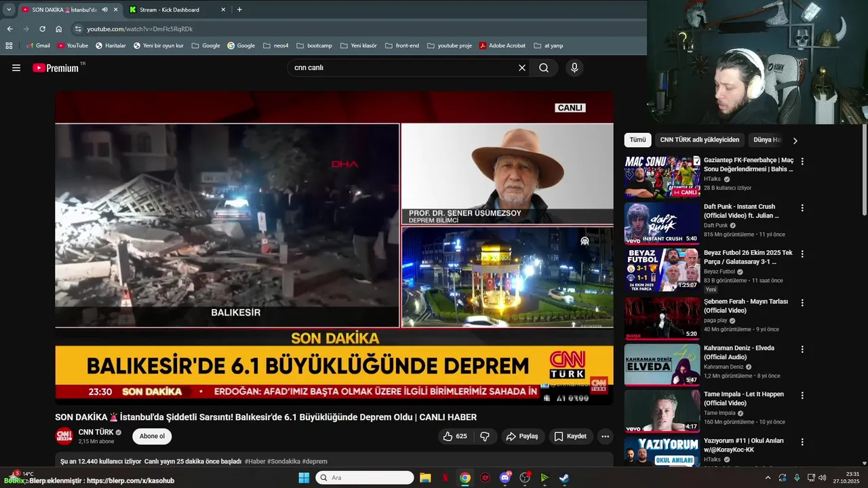Click the Windows taskbar search box

tap(365, 478)
